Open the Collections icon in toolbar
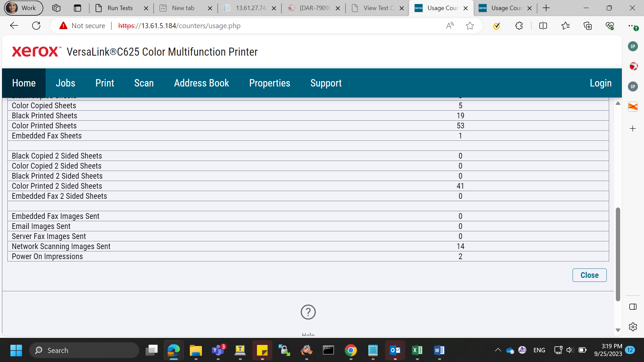644x362 pixels. 588,26
